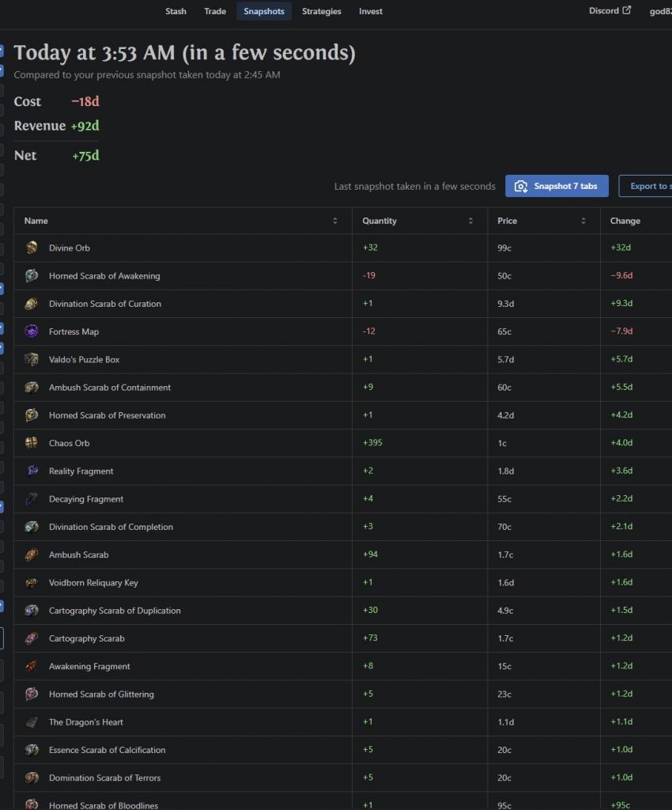The image size is (672, 810).
Task: Click the Valdo's Puzzle Box icon
Action: point(32,359)
